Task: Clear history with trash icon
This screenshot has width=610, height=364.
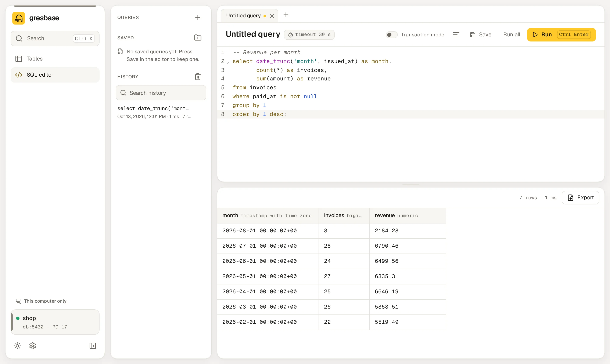Action: coord(198,77)
